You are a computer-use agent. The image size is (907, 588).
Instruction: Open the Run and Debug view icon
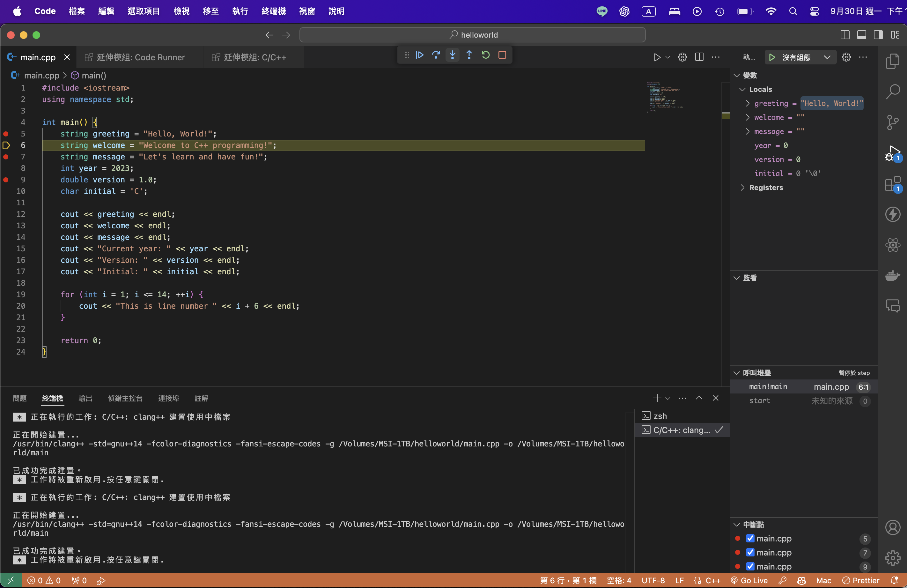point(893,154)
